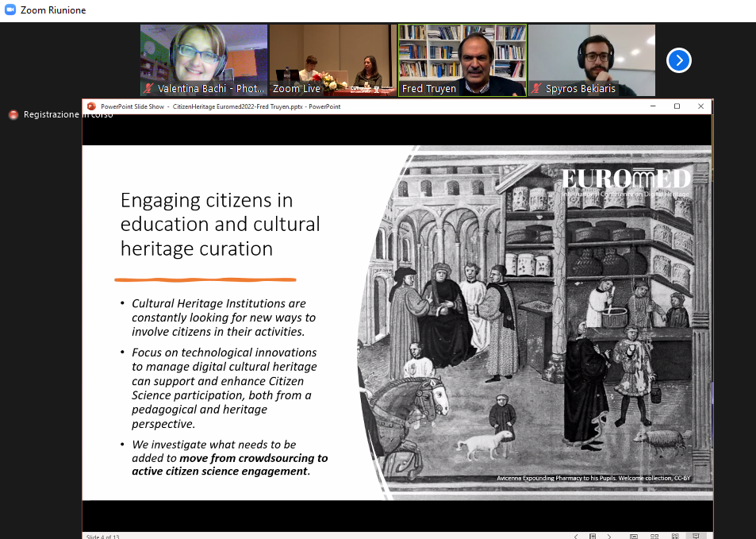Image resolution: width=756 pixels, height=539 pixels.
Task: Click the bullet 'Cultural Heritage Institutions are constantly looking'
Action: 224,318
